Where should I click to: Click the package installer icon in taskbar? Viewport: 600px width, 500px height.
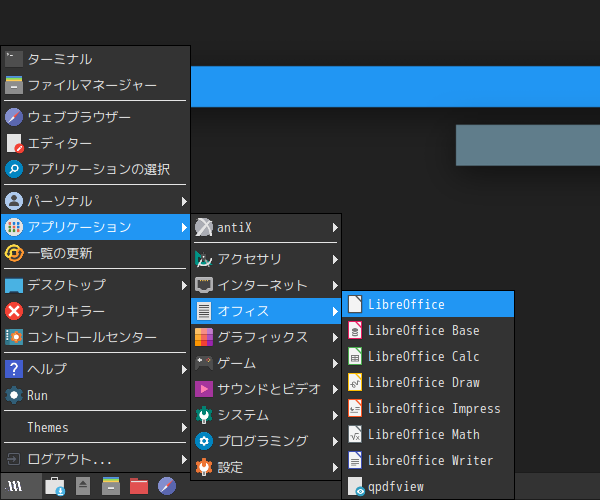tap(55, 486)
